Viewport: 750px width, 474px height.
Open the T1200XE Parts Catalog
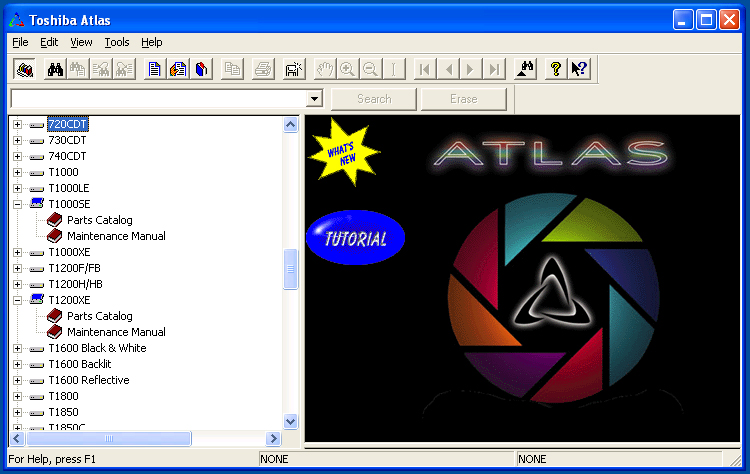pyautogui.click(x=99, y=316)
